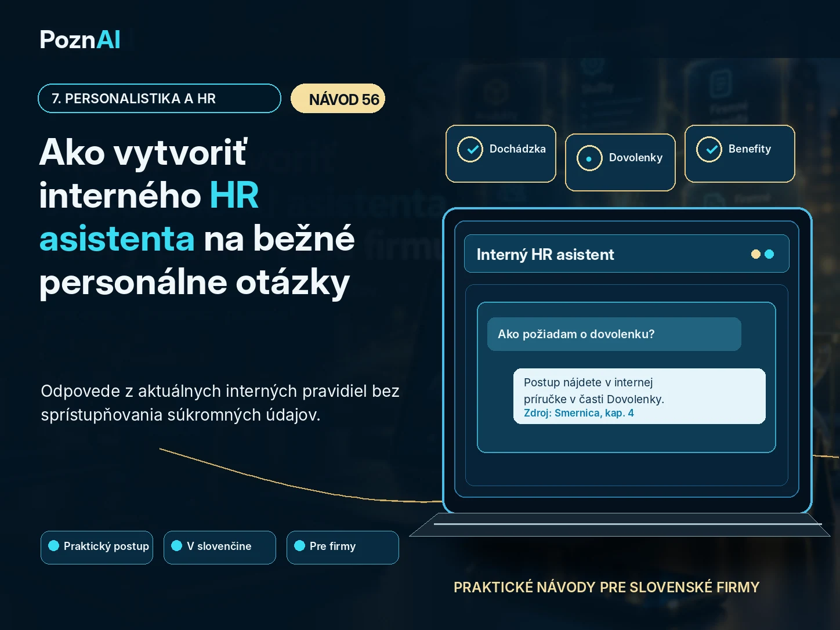Click the cyan dot beside Pre firmy
The height and width of the screenshot is (630, 840).
point(300,545)
